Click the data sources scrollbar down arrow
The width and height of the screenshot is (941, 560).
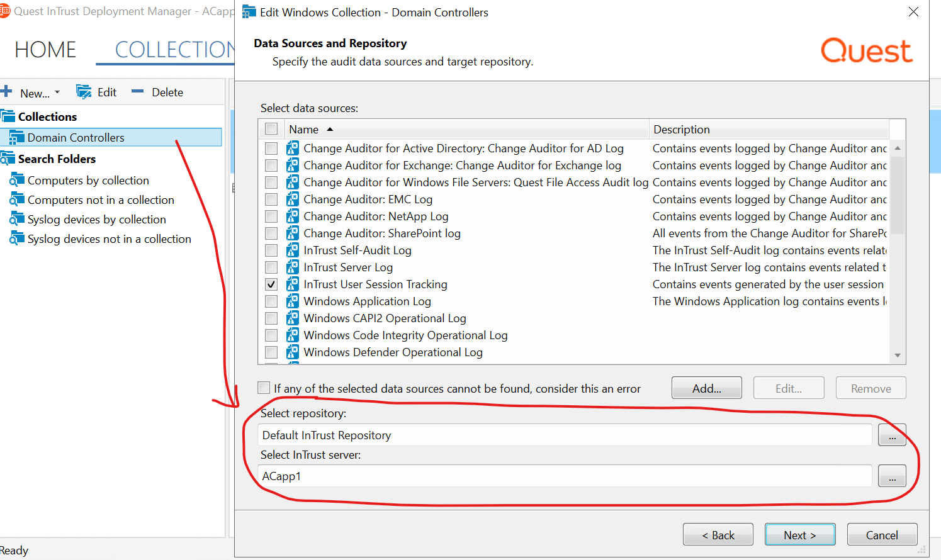(x=898, y=356)
